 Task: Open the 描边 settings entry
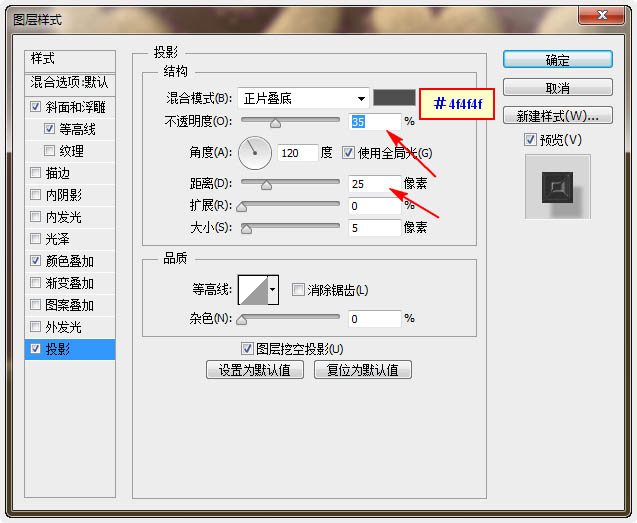57,173
